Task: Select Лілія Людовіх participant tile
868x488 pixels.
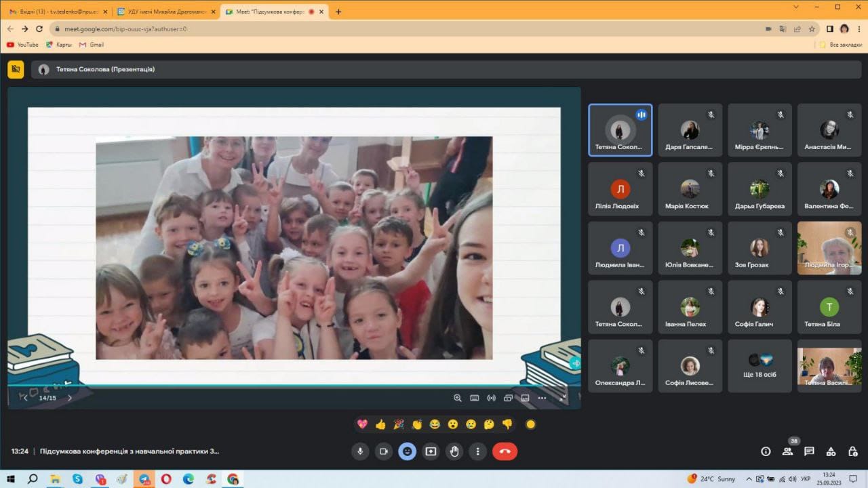Action: click(620, 189)
